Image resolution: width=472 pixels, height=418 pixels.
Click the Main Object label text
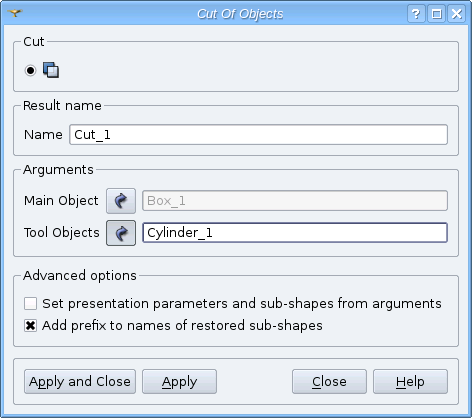point(61,201)
